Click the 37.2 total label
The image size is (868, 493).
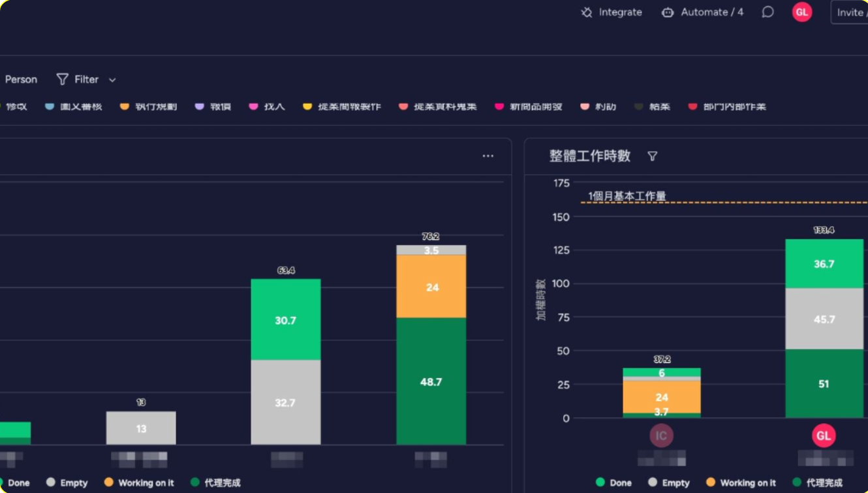pyautogui.click(x=662, y=359)
